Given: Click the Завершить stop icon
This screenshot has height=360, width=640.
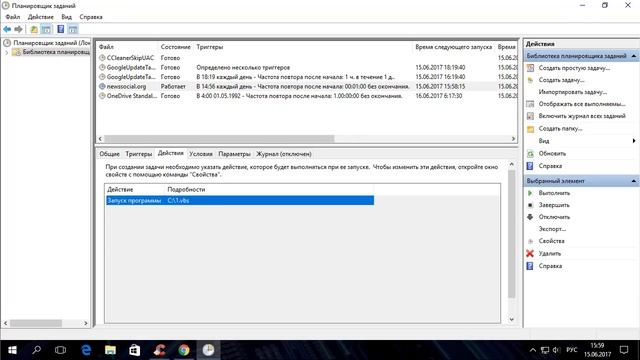Looking at the screenshot, I should click(x=530, y=205).
